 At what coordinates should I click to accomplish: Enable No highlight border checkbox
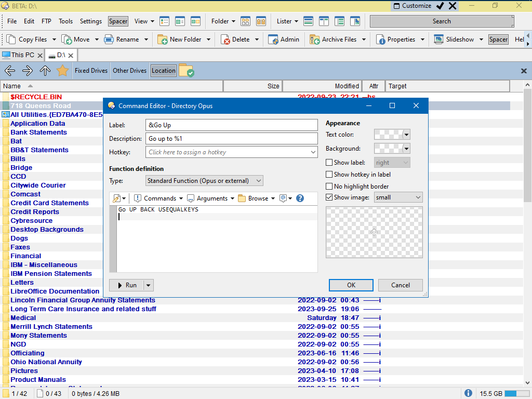click(329, 187)
